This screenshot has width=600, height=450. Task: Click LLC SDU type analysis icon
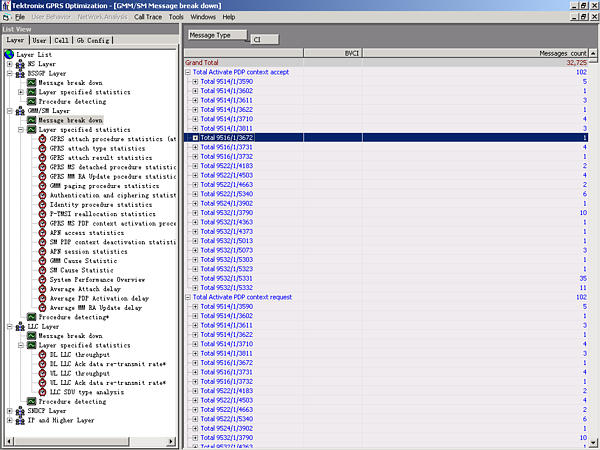42,392
